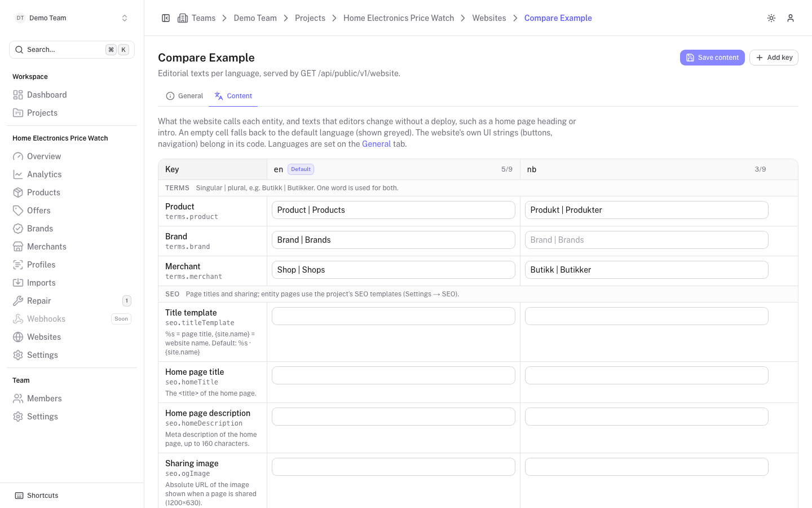This screenshot has height=508, width=812.
Task: Switch to the General tab
Action: pos(184,96)
